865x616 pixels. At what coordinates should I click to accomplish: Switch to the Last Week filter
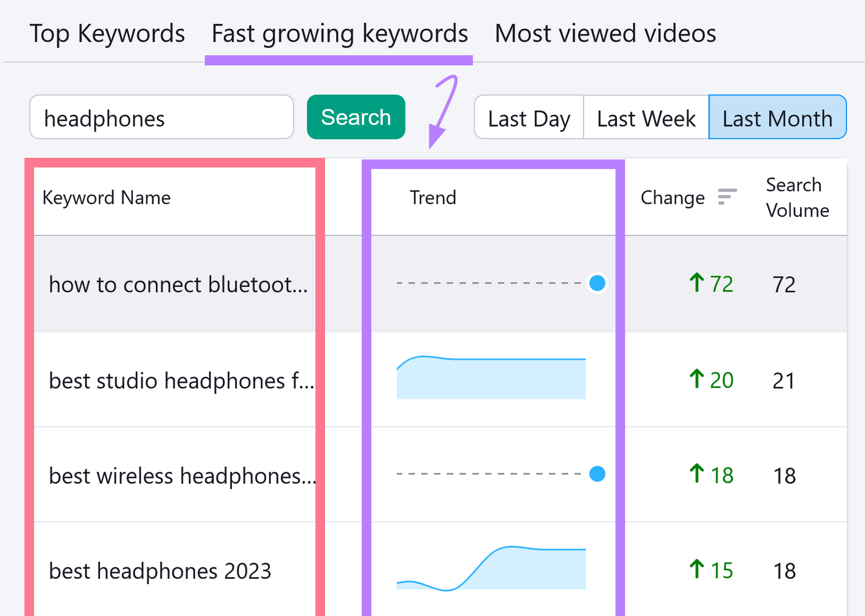(646, 117)
